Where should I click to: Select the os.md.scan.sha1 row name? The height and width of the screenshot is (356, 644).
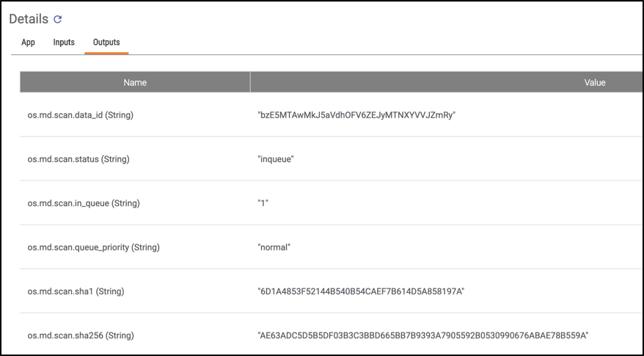(x=76, y=291)
